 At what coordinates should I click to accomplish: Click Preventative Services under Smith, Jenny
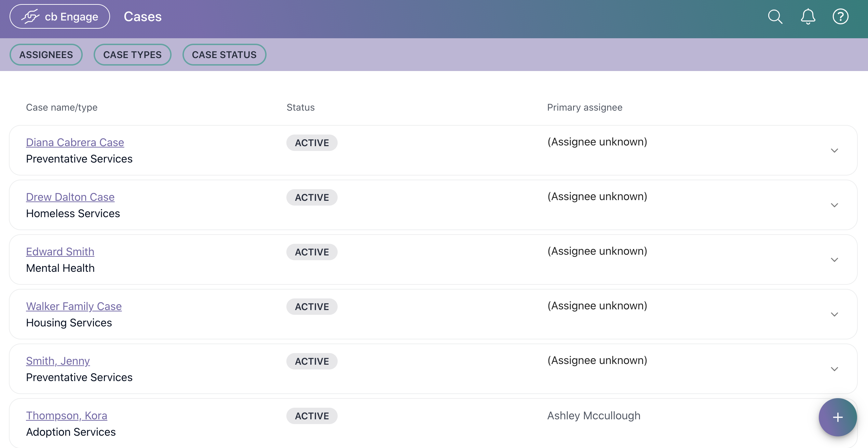pos(79,377)
